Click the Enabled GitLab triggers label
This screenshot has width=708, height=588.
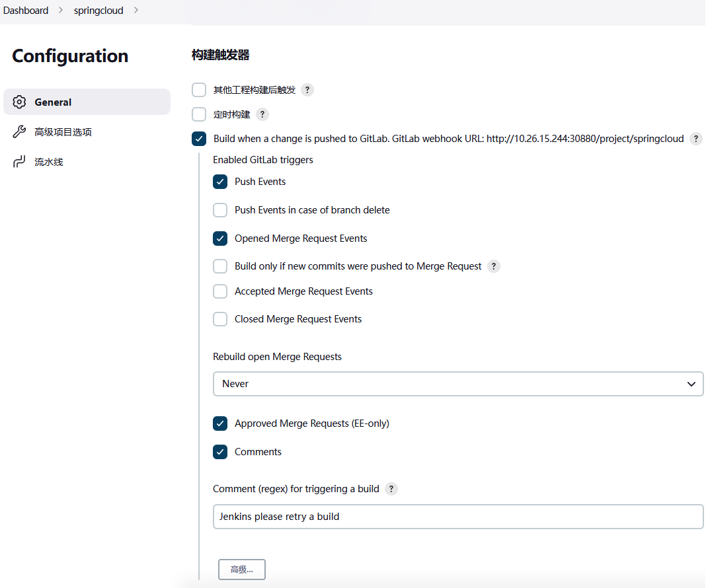(x=263, y=160)
